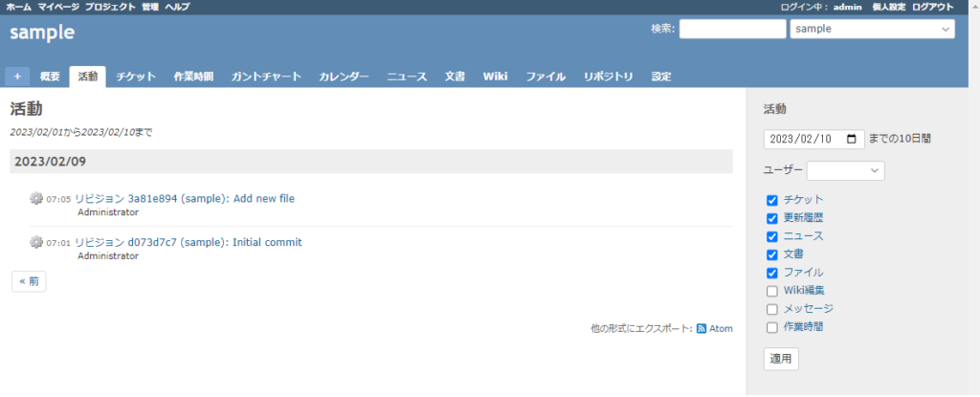This screenshot has height=397, width=980.
Task: Open マイページ in top menu
Action: coord(58,7)
